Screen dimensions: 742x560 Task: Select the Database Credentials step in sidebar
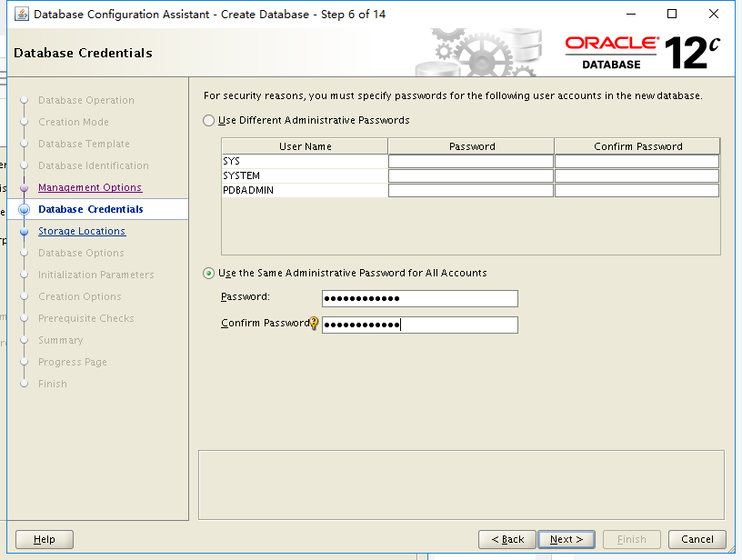[x=91, y=209]
